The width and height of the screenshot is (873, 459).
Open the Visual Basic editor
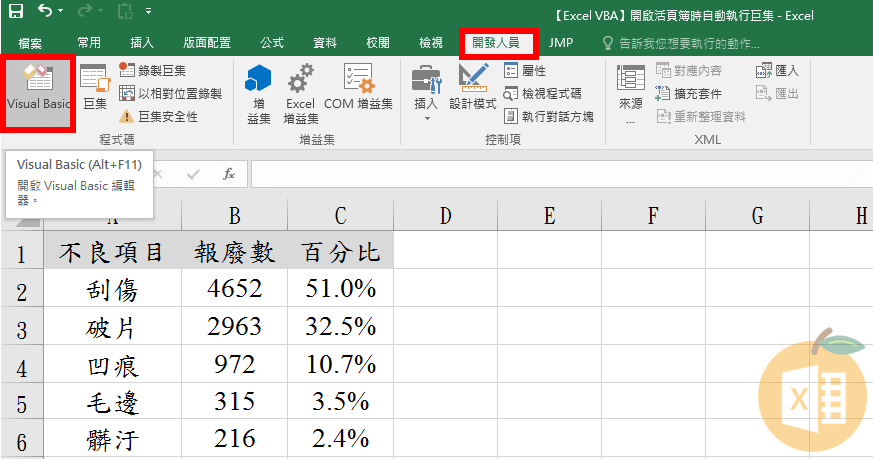[x=38, y=92]
